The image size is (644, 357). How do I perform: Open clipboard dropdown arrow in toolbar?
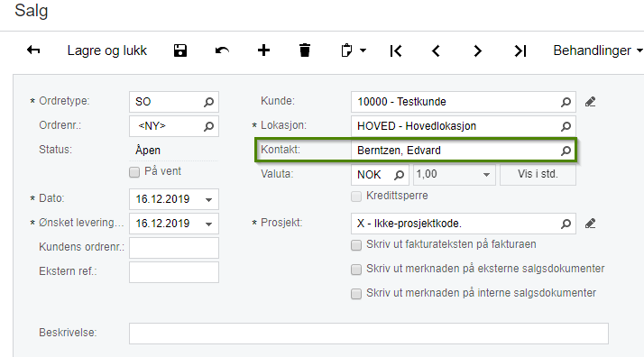click(x=363, y=50)
